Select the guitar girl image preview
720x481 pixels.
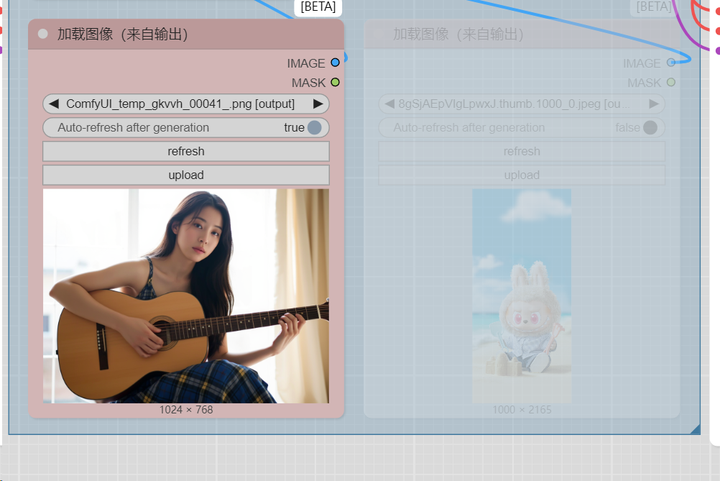[x=186, y=295]
